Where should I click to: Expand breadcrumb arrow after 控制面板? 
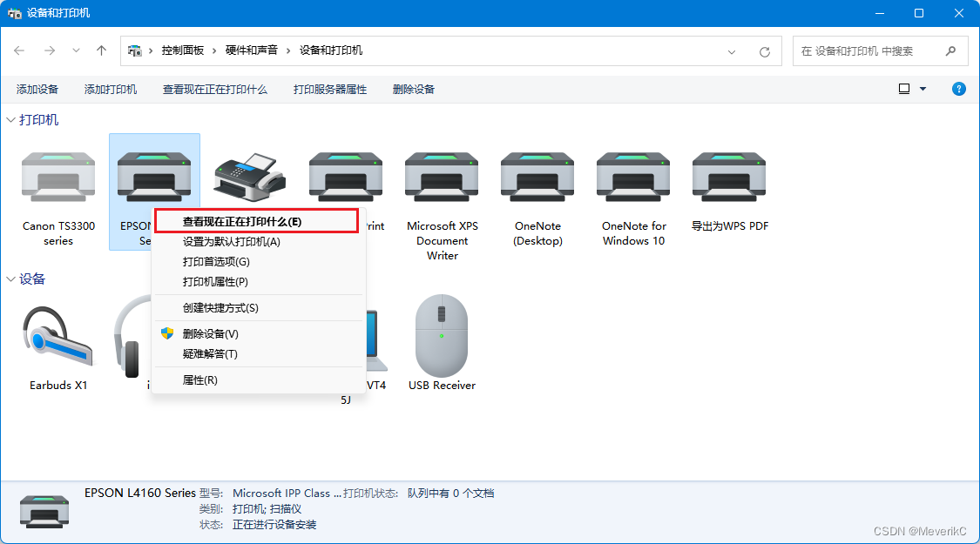click(x=214, y=50)
